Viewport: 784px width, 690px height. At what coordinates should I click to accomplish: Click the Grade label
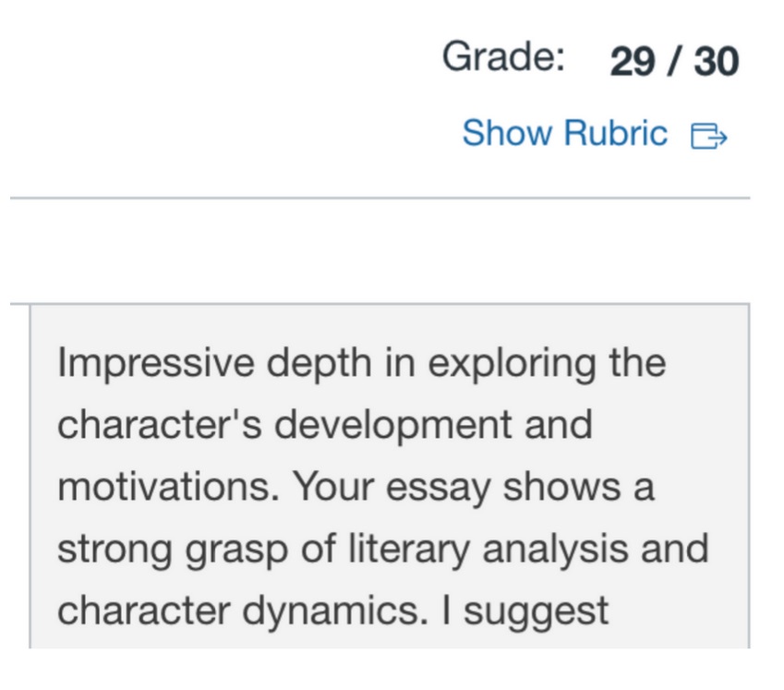point(503,58)
